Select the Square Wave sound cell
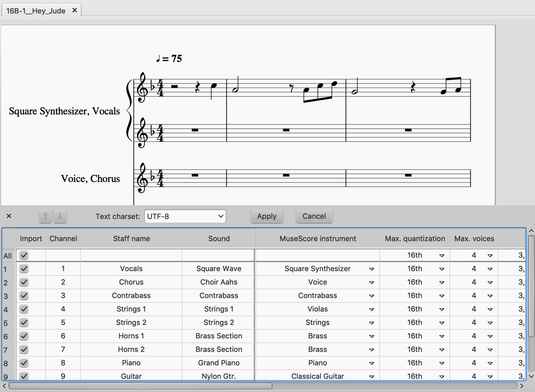This screenshot has height=392, width=535. pos(219,269)
